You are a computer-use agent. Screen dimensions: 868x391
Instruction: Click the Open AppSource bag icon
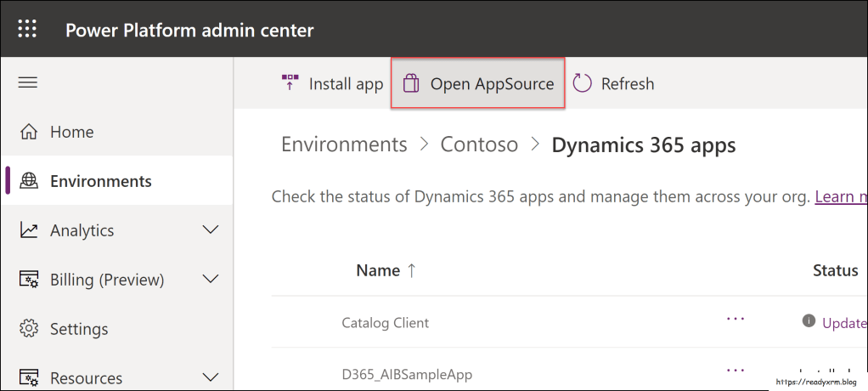click(411, 83)
